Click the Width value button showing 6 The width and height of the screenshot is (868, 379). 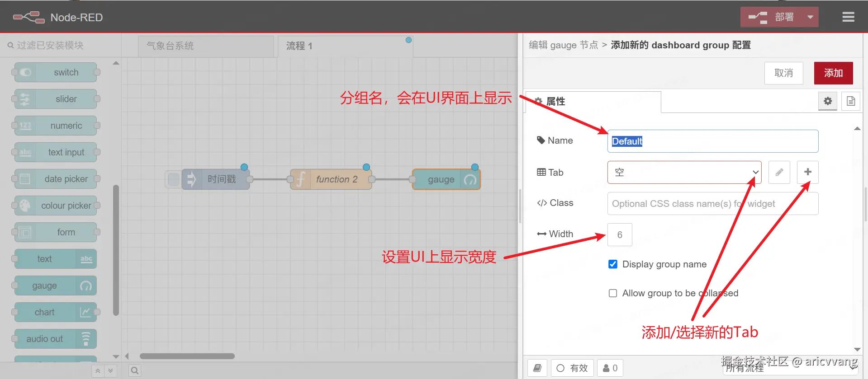point(620,234)
